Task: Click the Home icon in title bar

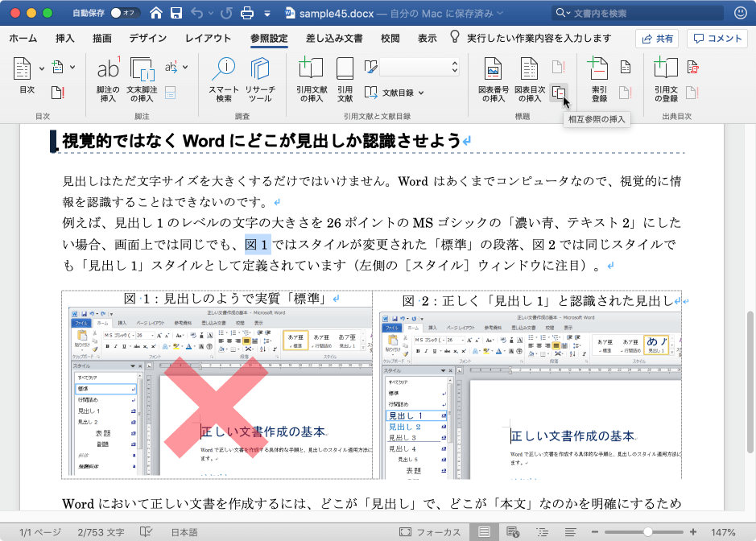Action: (x=155, y=13)
